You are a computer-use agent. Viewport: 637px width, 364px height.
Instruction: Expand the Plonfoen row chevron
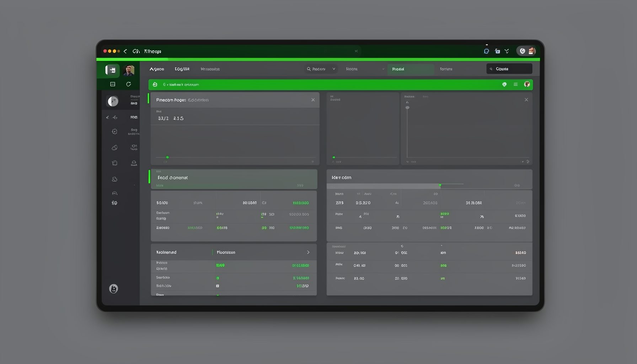[x=308, y=252]
